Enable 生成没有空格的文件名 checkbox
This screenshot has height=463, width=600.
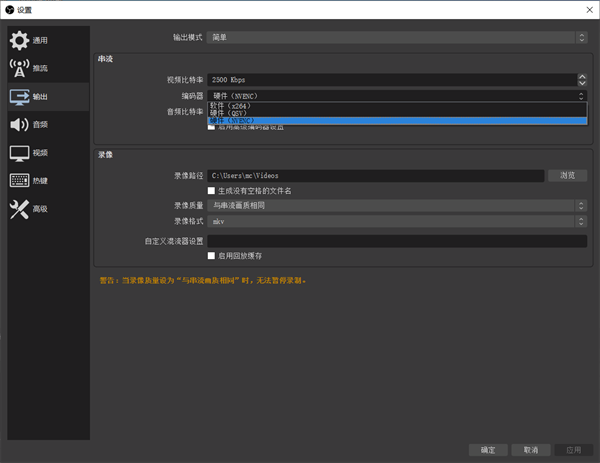pyautogui.click(x=211, y=190)
